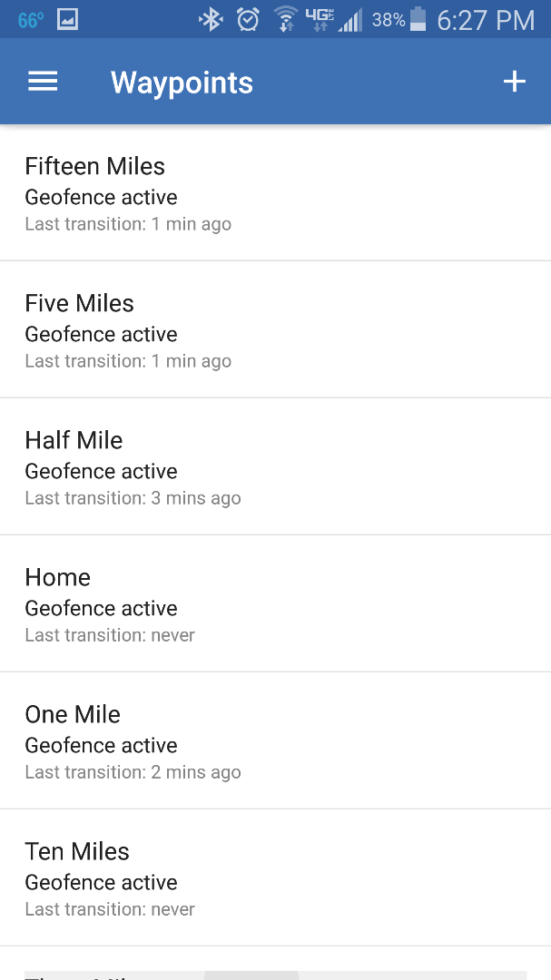This screenshot has height=980, width=551.
Task: Tap the Wi-Fi signal icon
Action: (x=286, y=18)
